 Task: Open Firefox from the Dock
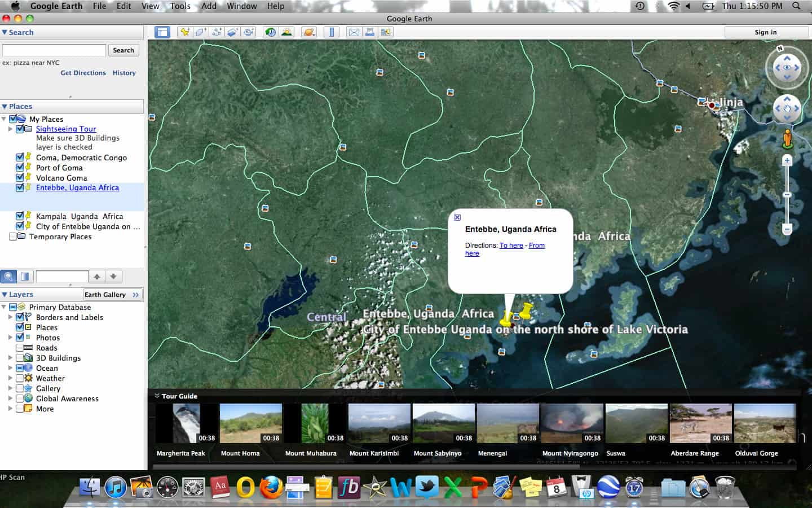pos(271,487)
